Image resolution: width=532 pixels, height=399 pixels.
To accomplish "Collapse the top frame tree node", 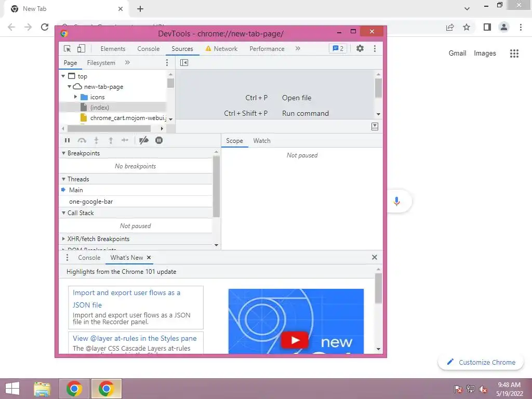I will click(63, 76).
